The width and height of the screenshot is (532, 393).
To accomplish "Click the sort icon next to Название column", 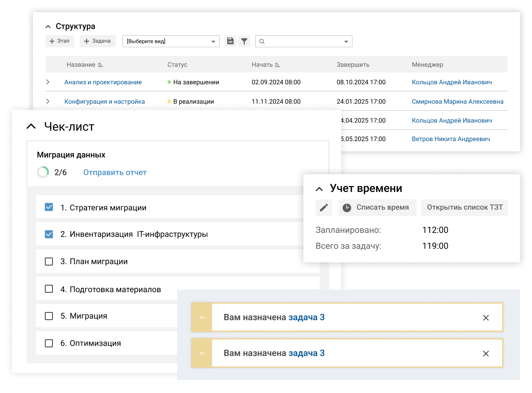I will point(100,64).
